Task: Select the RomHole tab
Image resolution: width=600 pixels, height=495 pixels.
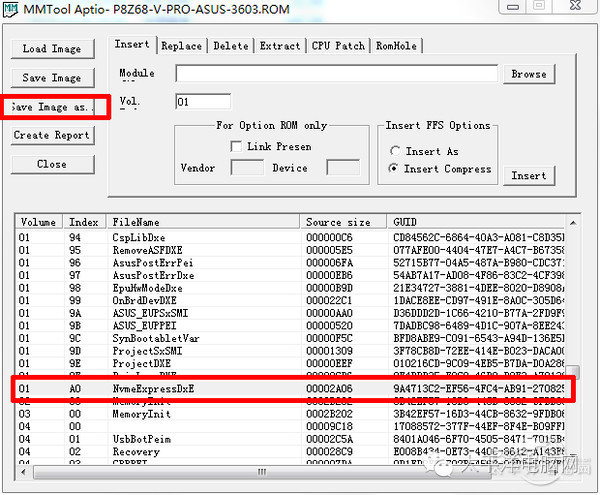Action: click(398, 46)
